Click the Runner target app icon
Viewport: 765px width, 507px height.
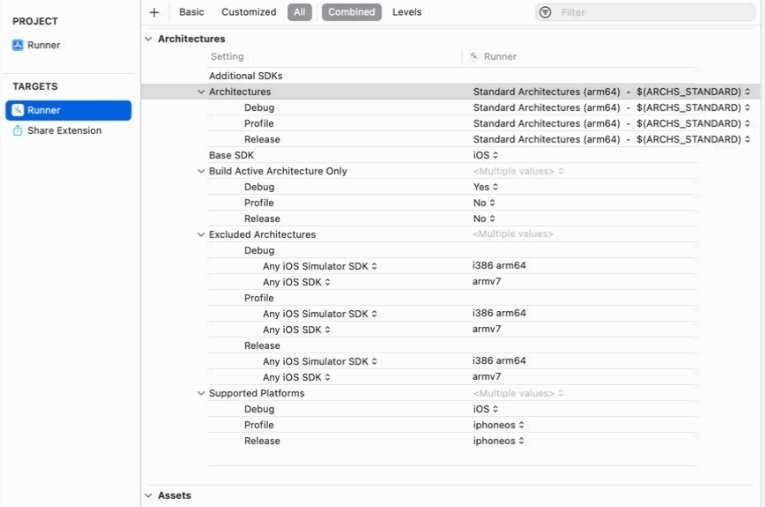(18, 110)
